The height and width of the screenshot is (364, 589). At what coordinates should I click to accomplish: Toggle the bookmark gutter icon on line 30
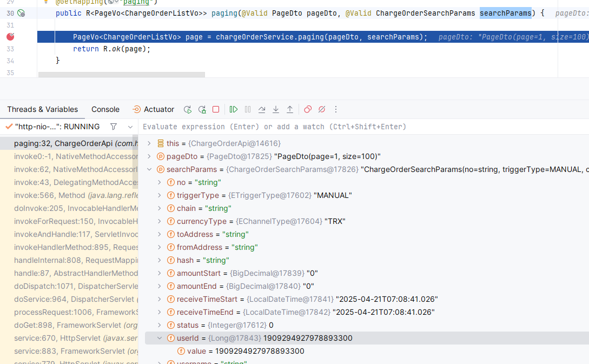22,13
